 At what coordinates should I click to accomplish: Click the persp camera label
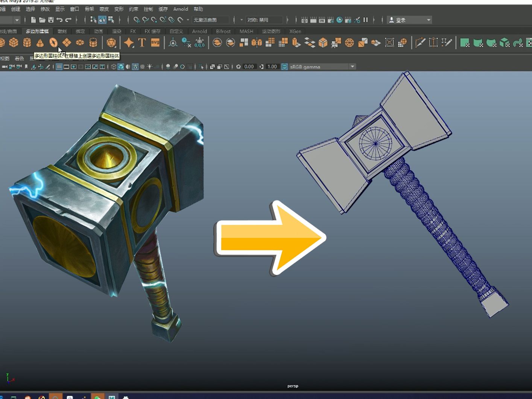tap(293, 386)
